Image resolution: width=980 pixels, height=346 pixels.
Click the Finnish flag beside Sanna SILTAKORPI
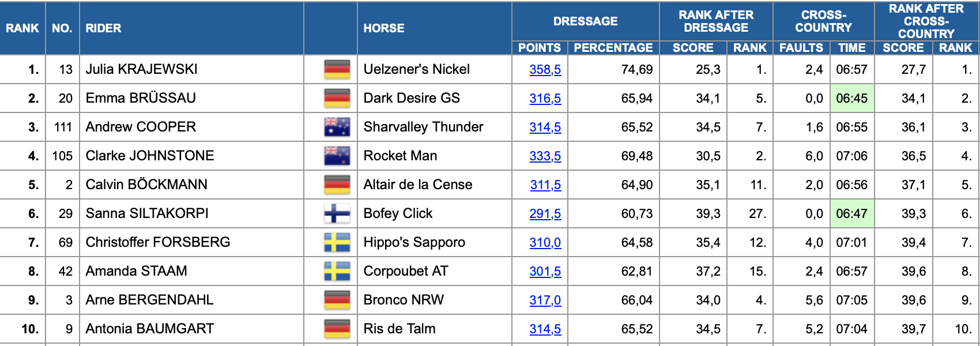click(337, 213)
